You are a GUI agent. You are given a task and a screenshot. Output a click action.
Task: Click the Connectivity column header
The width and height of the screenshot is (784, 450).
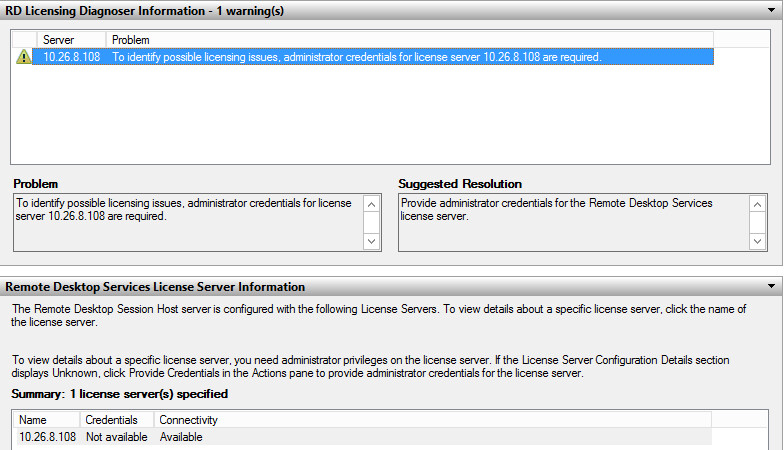point(432,420)
